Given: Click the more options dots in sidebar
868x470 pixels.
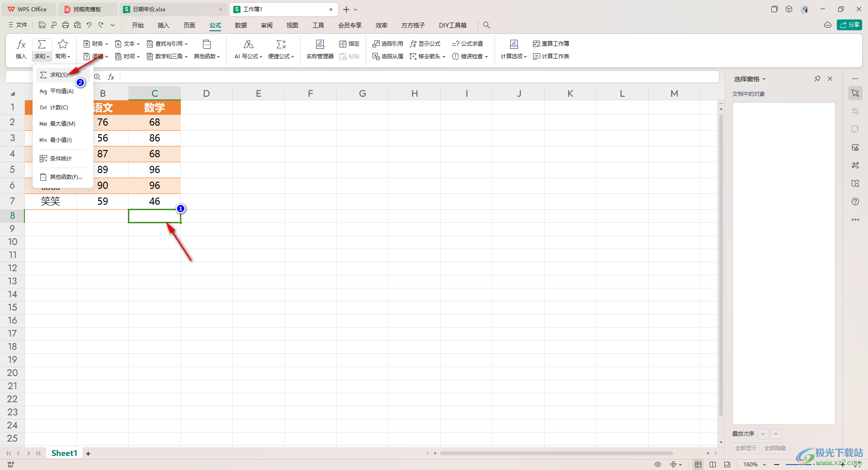Looking at the screenshot, I should 855,220.
